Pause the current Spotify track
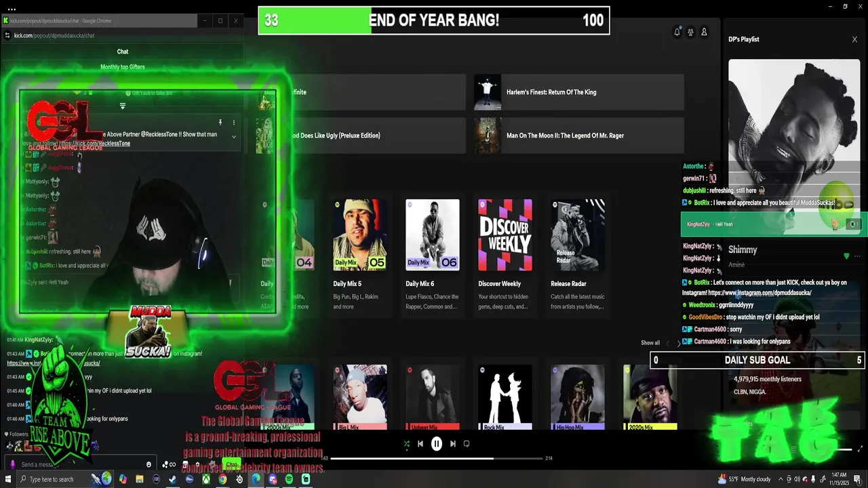Viewport: 868px width, 488px height. tap(437, 444)
